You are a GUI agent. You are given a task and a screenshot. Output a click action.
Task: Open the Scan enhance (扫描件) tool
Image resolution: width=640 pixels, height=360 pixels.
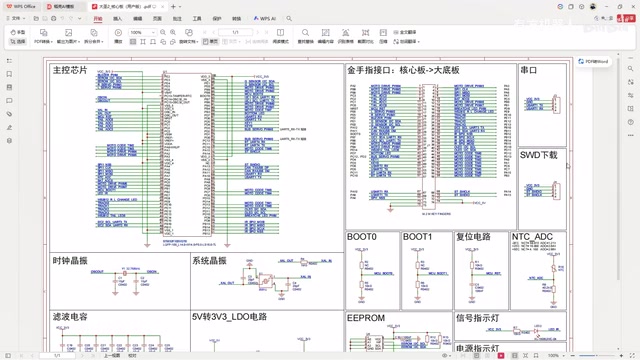pos(345,36)
